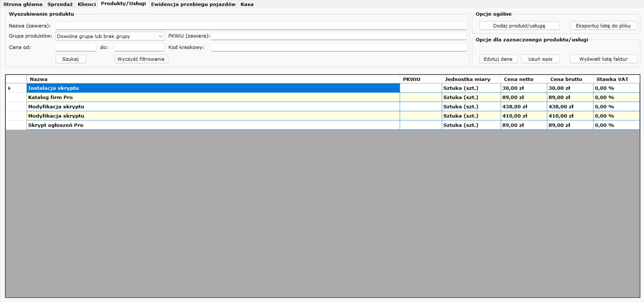Click the Cena od price field
Screen dimensions: 644x302
[76, 48]
